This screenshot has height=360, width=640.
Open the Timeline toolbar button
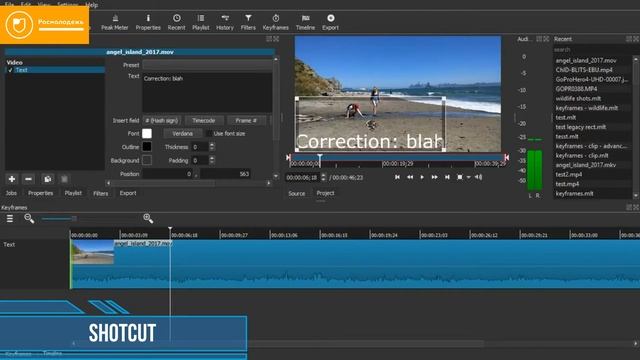click(305, 22)
